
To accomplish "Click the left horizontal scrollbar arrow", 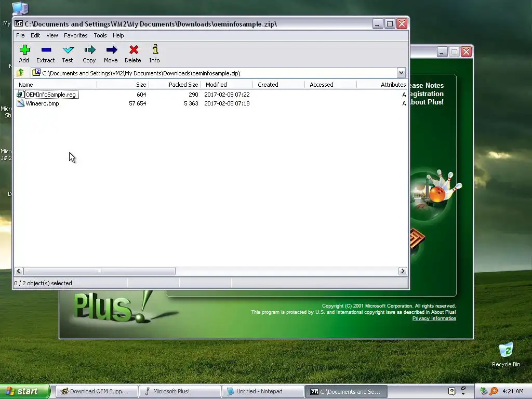I will pyautogui.click(x=19, y=271).
